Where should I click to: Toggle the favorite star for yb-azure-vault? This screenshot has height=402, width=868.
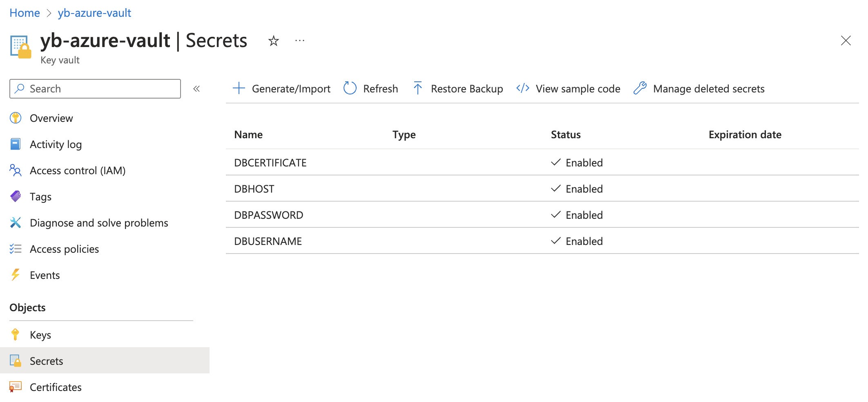click(273, 40)
